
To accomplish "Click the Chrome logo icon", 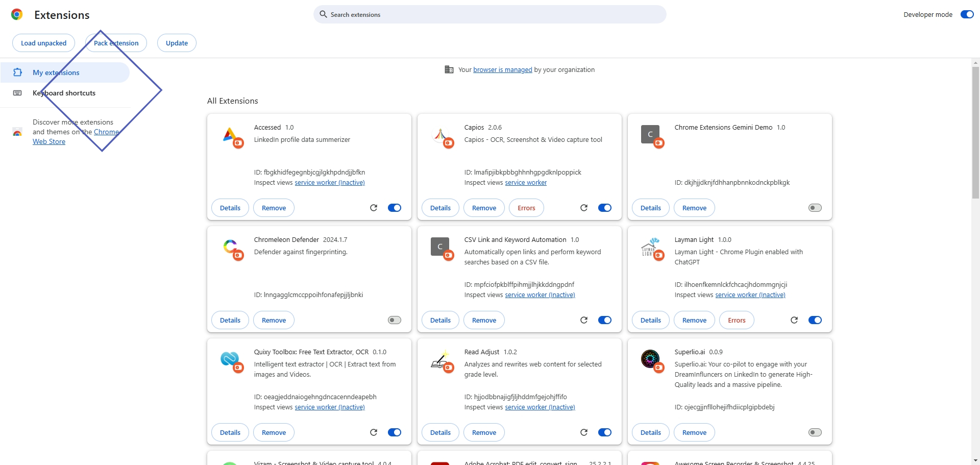I will click(x=17, y=15).
